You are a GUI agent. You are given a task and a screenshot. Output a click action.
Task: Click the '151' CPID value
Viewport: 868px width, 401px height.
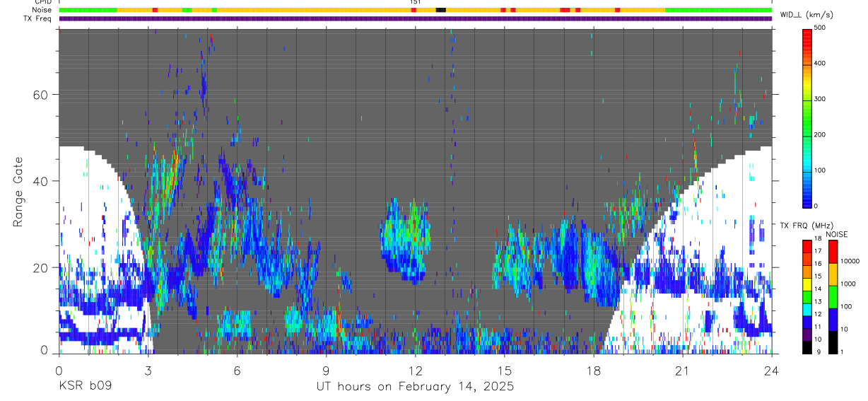415,2
